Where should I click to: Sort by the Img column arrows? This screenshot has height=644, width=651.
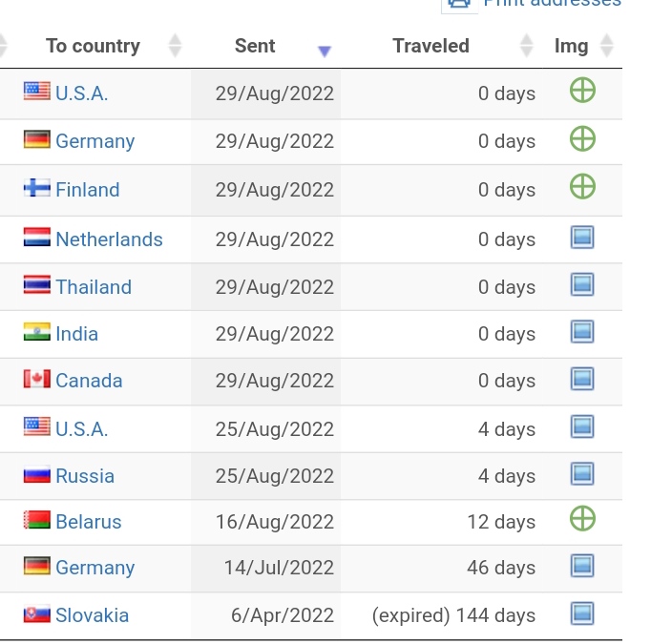click(606, 45)
